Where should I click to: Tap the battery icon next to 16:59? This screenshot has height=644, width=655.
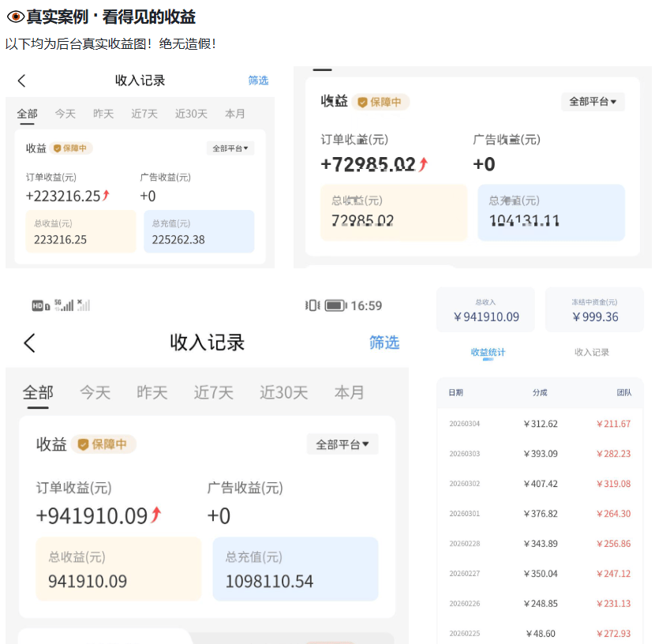tap(335, 305)
